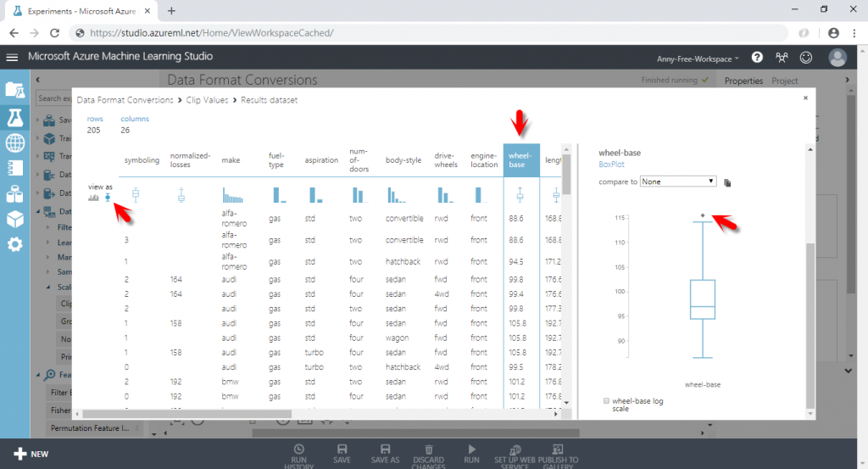Select the aspiration column header

coord(321,160)
